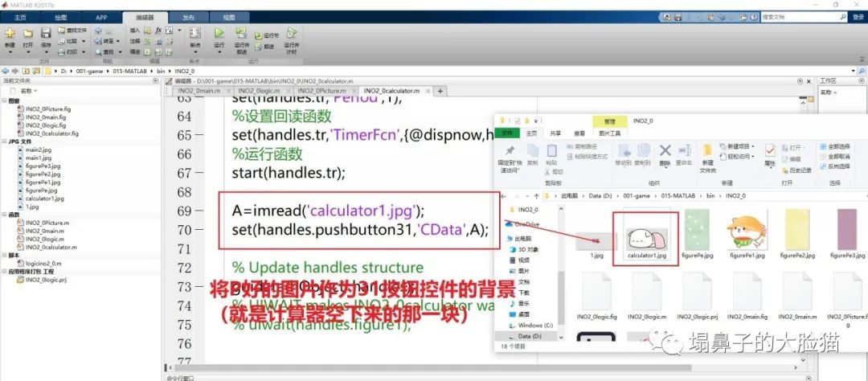Screen dimensions: 868x381
Task: Click the green Run triangle icon
Action: pyautogui.click(x=219, y=33)
